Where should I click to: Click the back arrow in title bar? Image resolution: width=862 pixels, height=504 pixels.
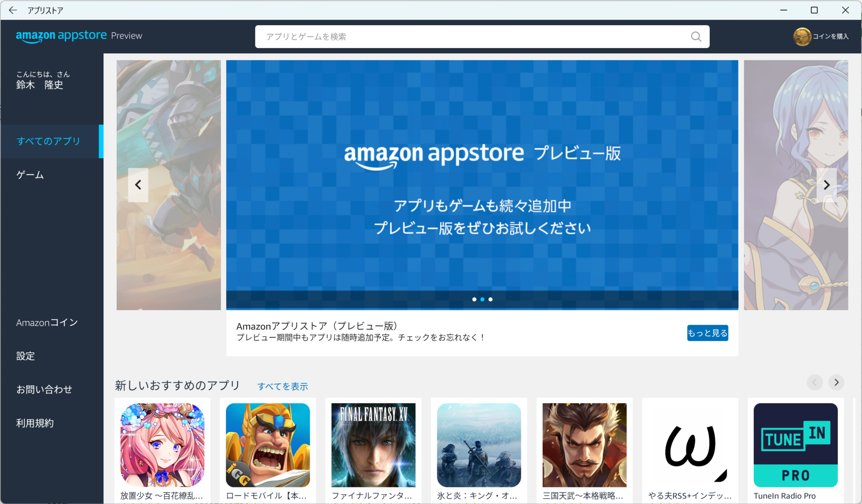coord(13,10)
